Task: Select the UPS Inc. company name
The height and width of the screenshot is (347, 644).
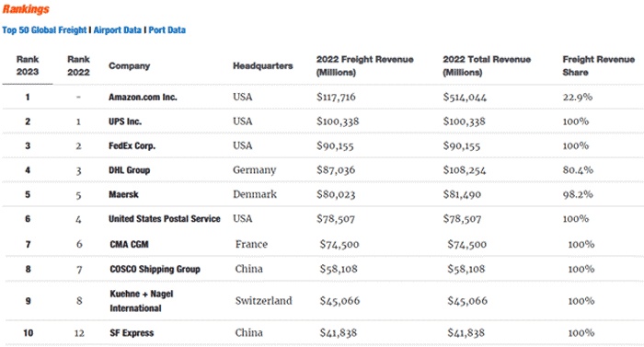Action: (x=125, y=121)
